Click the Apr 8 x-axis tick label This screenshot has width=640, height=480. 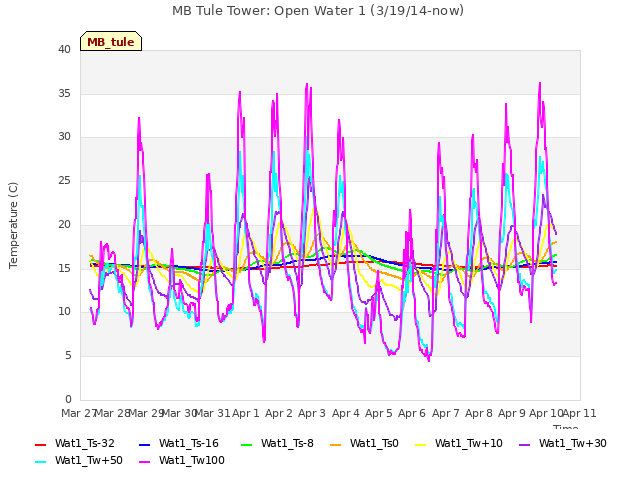479,413
